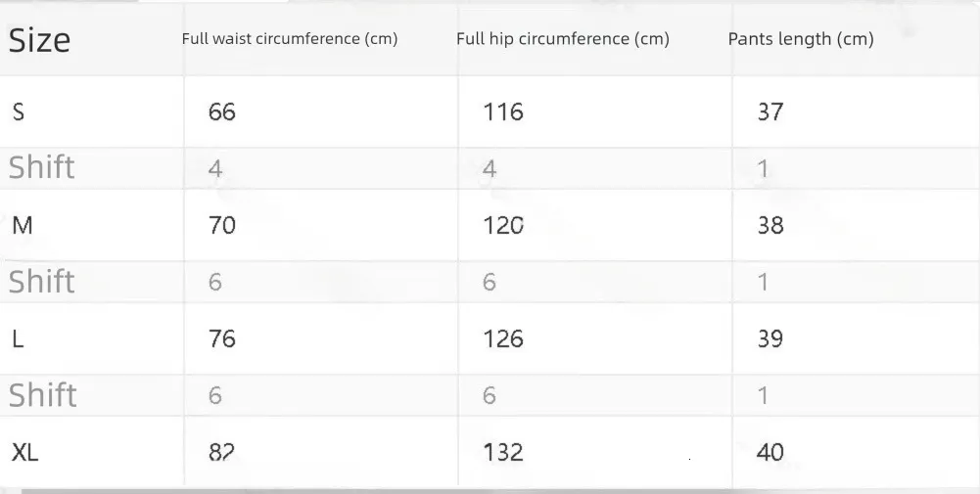Click waist value 66 for size S

pos(222,112)
